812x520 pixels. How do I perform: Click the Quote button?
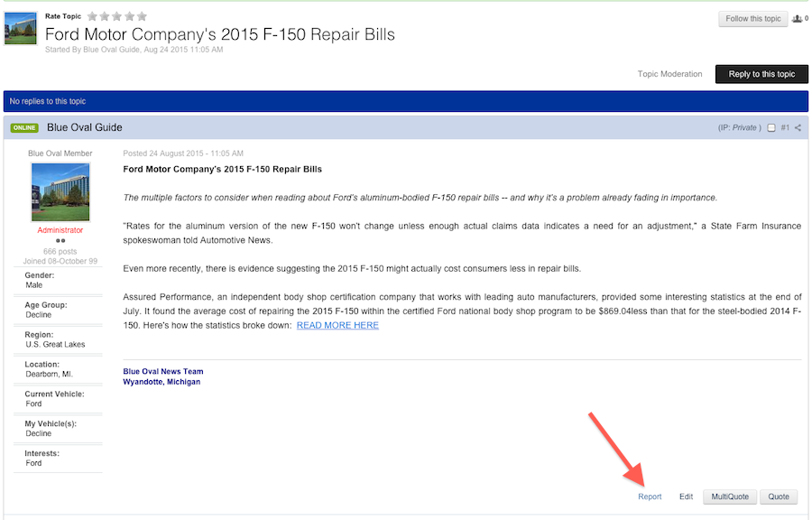(779, 497)
